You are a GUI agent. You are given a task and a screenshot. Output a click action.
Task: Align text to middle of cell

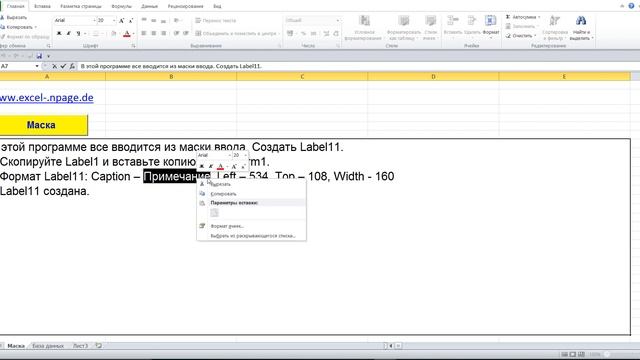(153, 20)
